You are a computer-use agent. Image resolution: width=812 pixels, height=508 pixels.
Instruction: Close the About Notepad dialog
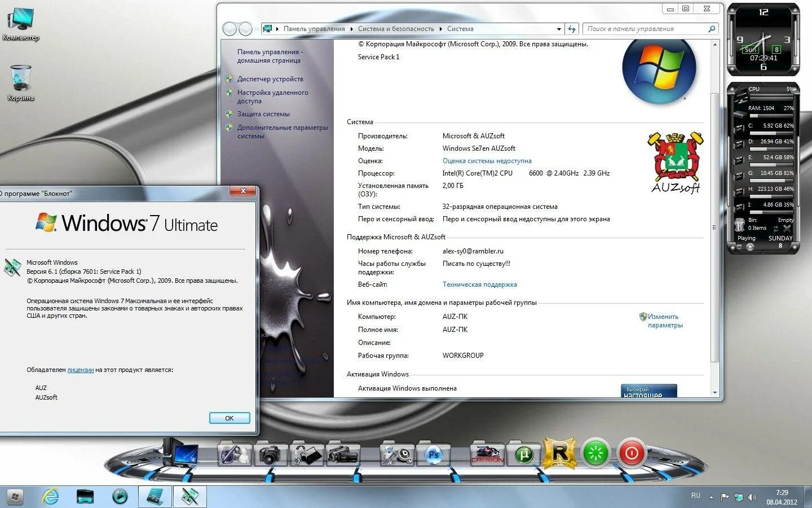coord(244,191)
